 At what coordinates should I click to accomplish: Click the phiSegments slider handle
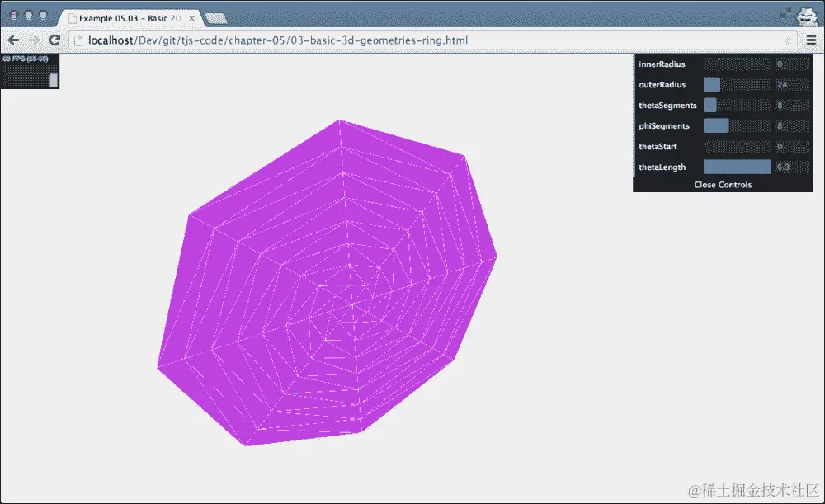point(716,125)
